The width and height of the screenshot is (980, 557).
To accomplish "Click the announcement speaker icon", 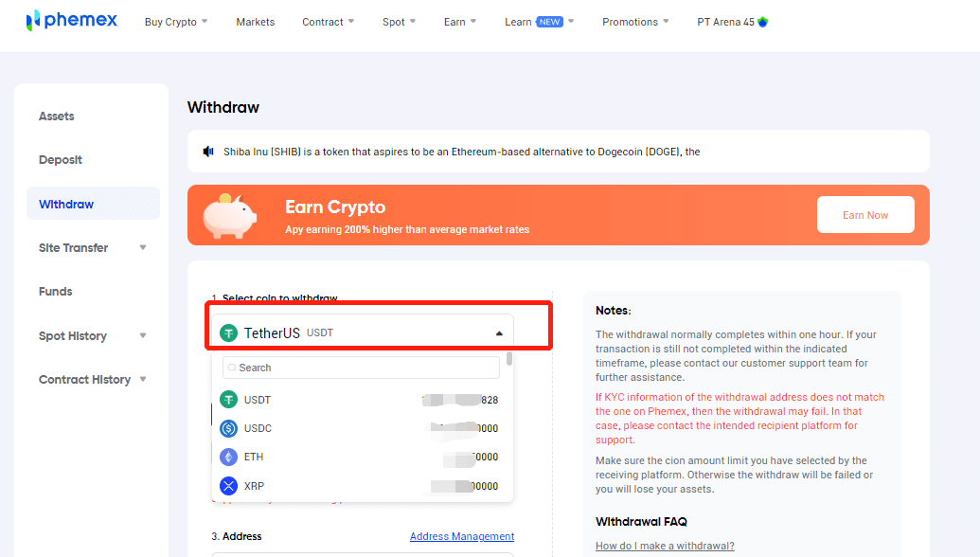I will tap(207, 151).
